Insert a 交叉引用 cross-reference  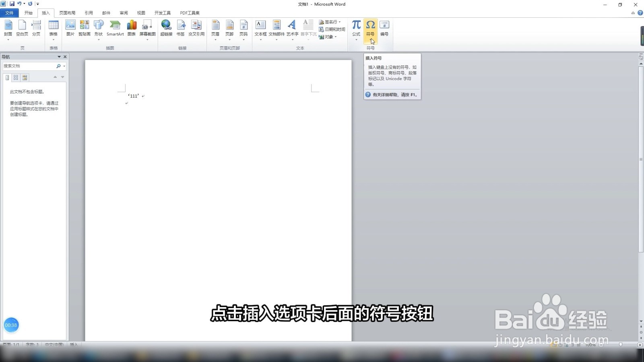[x=196, y=29]
